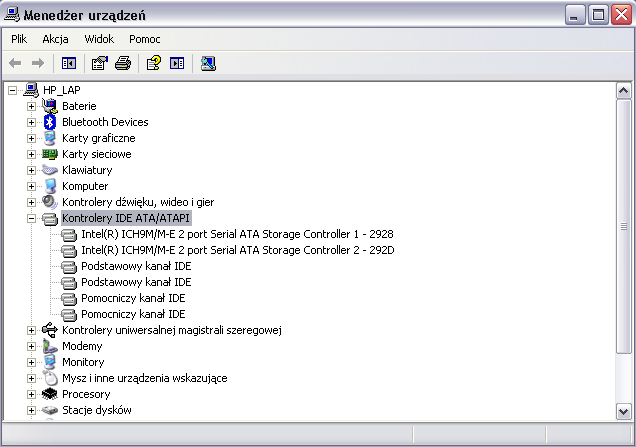
Task: Open the Plik menu
Action: (x=19, y=39)
